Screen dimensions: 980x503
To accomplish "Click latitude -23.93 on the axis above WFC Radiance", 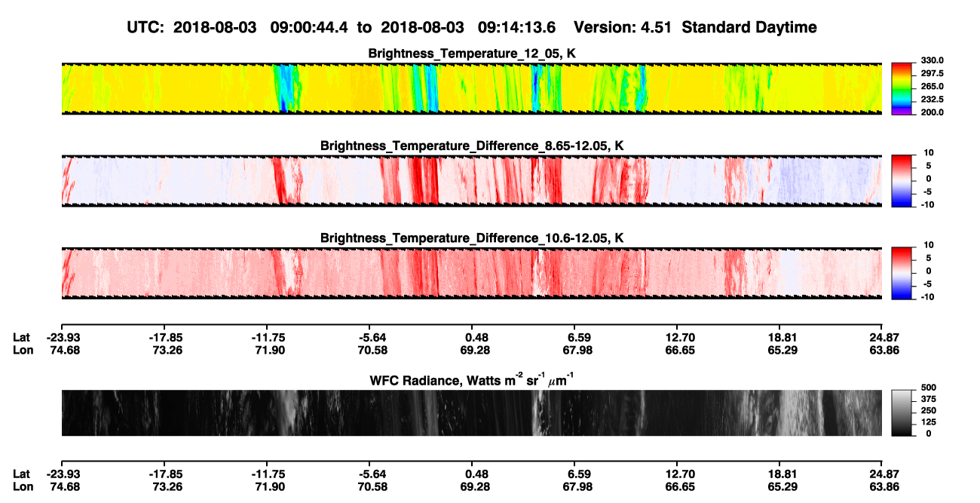I will pyautogui.click(x=62, y=338).
